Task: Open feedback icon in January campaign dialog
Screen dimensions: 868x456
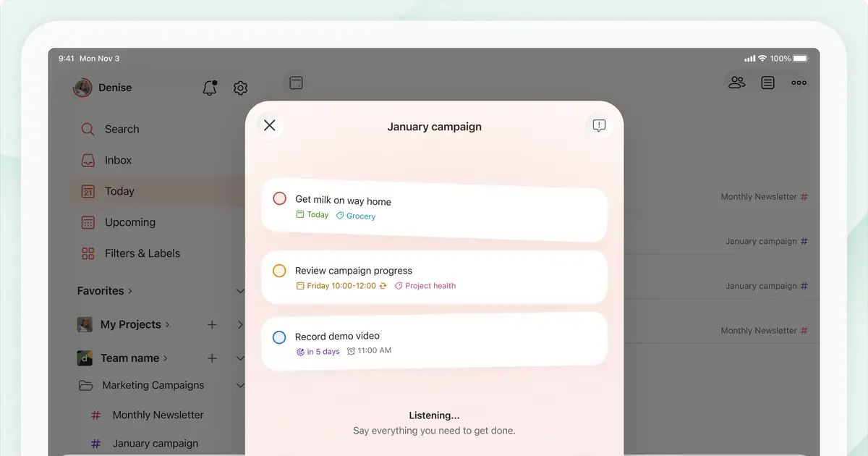Action: pos(599,125)
